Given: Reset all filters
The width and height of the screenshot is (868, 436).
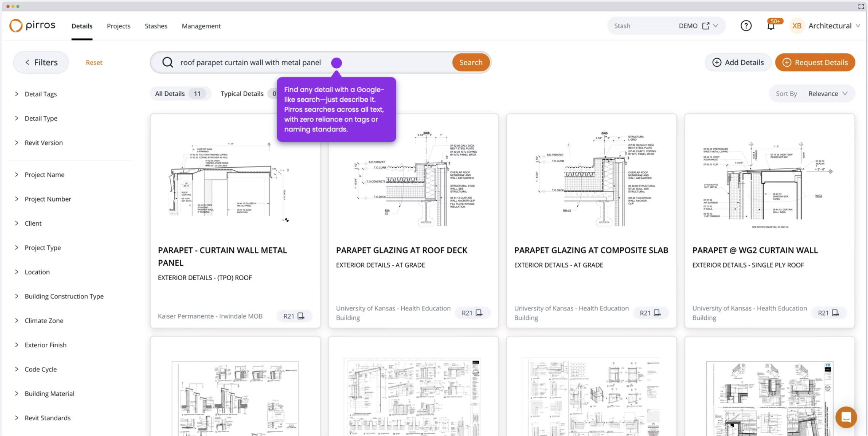Looking at the screenshot, I should (94, 63).
